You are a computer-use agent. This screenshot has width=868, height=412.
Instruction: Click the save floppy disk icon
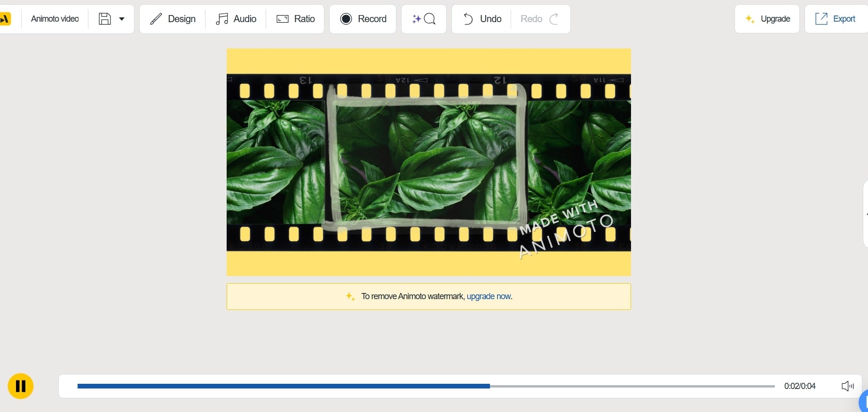105,19
